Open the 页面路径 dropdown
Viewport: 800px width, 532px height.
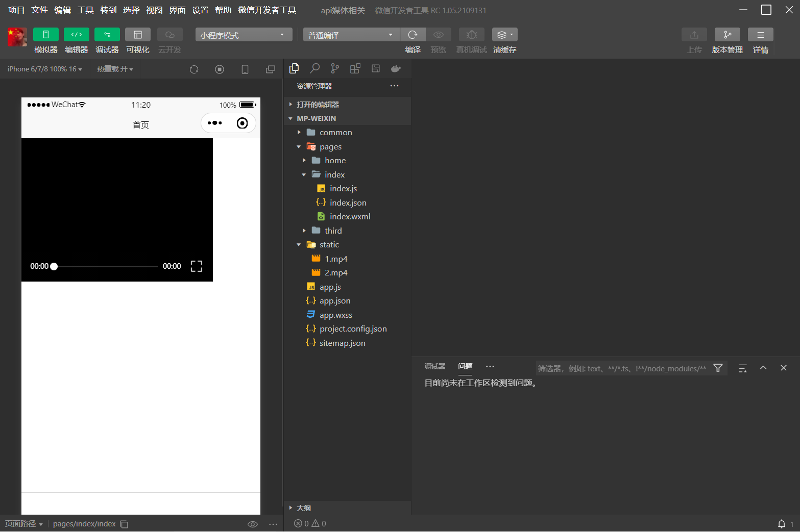pyautogui.click(x=24, y=524)
